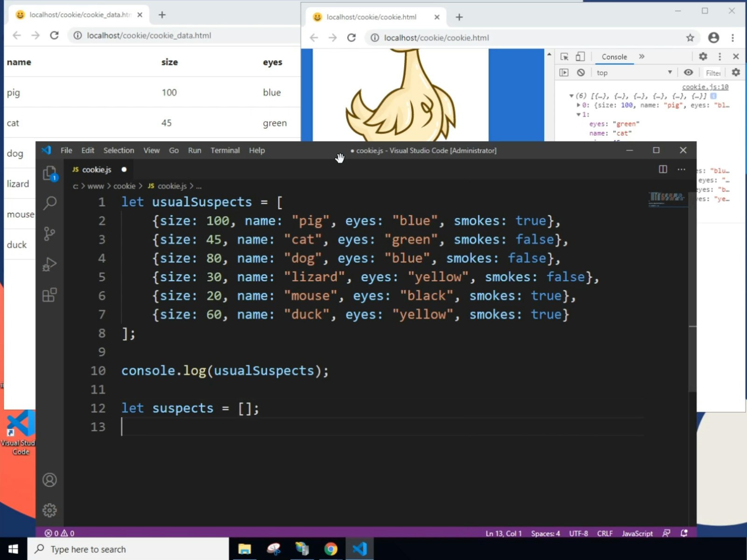Toggle the device toolbar in DevTools
The image size is (747, 560).
point(580,56)
